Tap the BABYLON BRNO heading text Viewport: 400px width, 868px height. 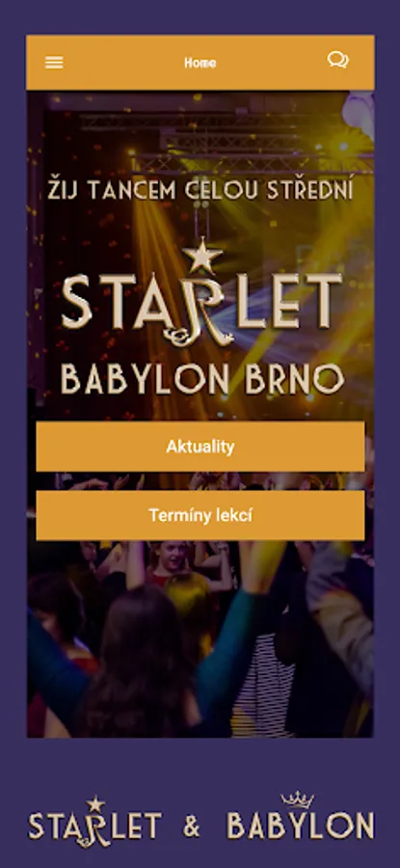[202, 379]
